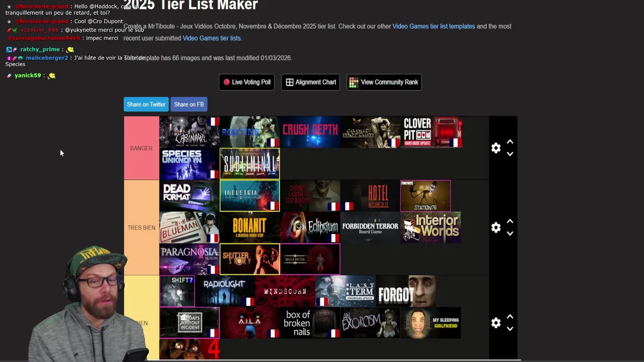
Task: Select the Shutter Story thumbnail
Action: coord(250,259)
